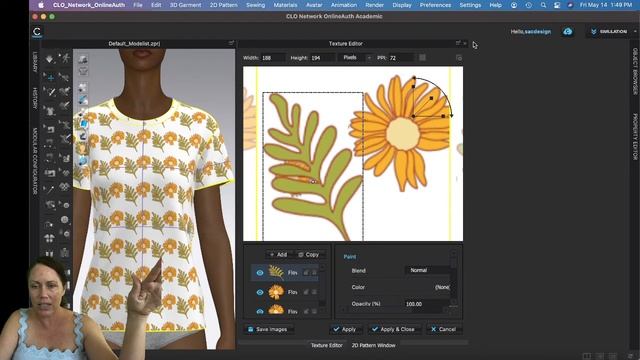Open the HISTORY side tab
Image resolution: width=640 pixels, height=360 pixels.
[35, 98]
